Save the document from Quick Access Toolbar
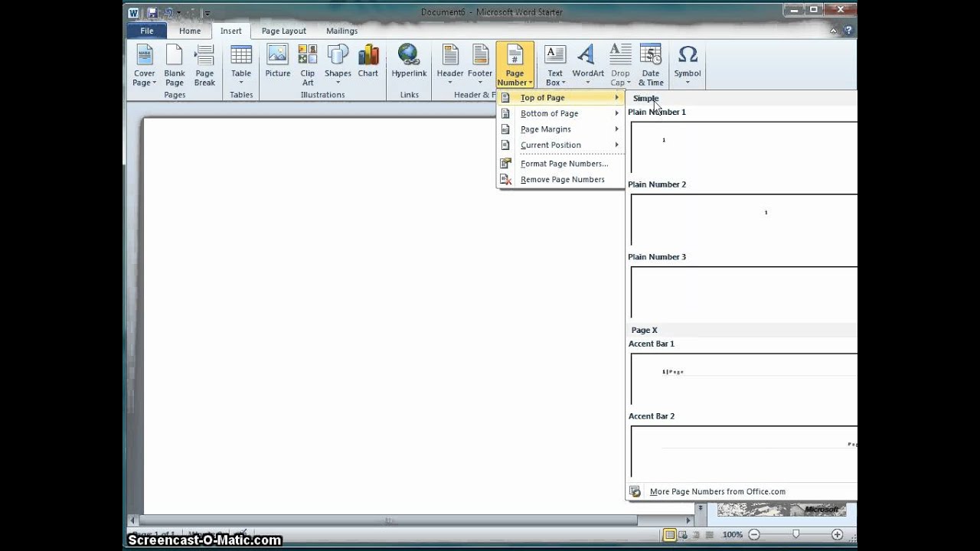980x551 pixels. (152, 12)
